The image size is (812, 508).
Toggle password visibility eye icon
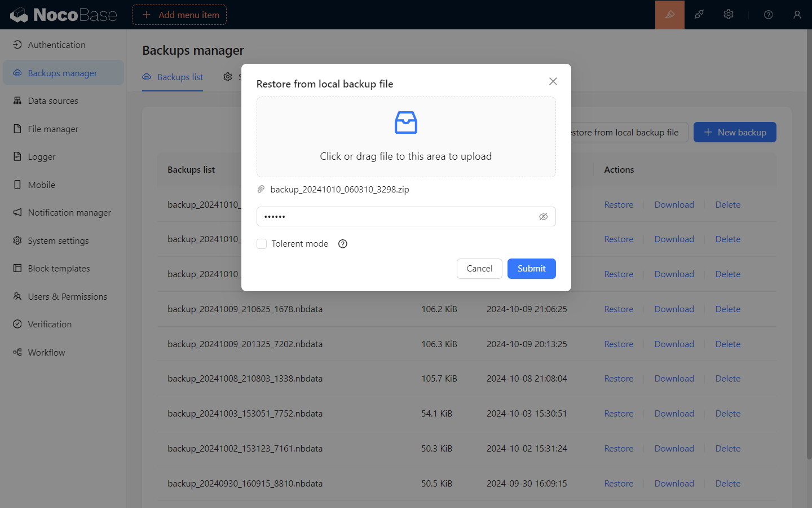point(543,217)
